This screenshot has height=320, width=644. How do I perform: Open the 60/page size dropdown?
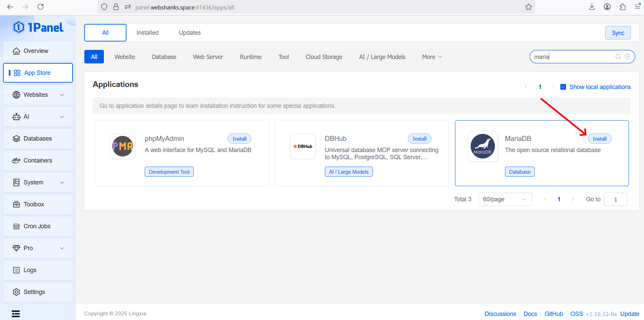pos(505,199)
